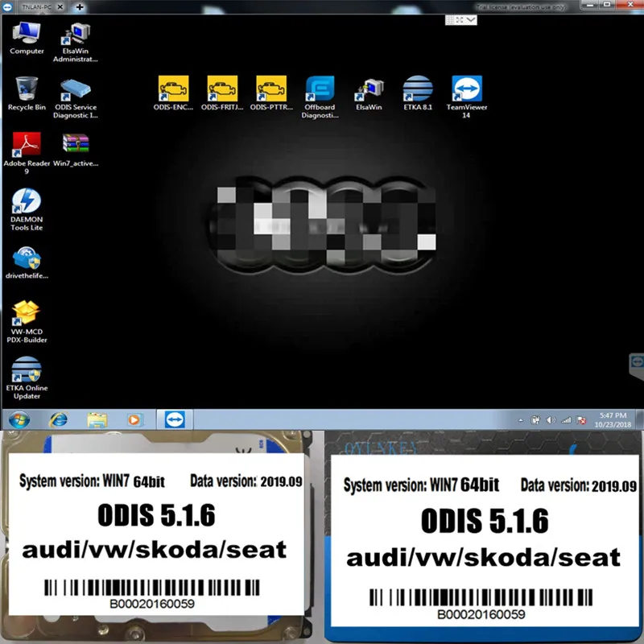Viewport: 644px width, 644px height.
Task: Expand the TeamViewer session toolbar dropdown
Action: pos(471,19)
